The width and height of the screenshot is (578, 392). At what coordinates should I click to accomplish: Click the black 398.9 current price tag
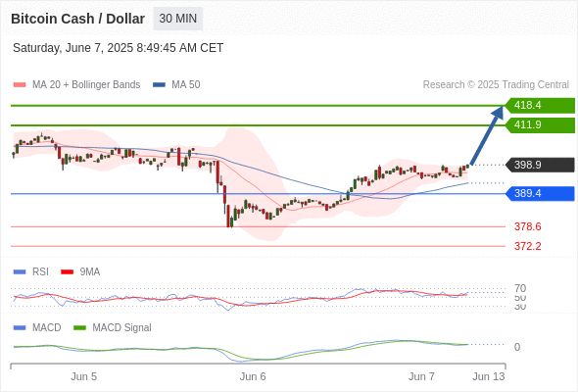540,165
